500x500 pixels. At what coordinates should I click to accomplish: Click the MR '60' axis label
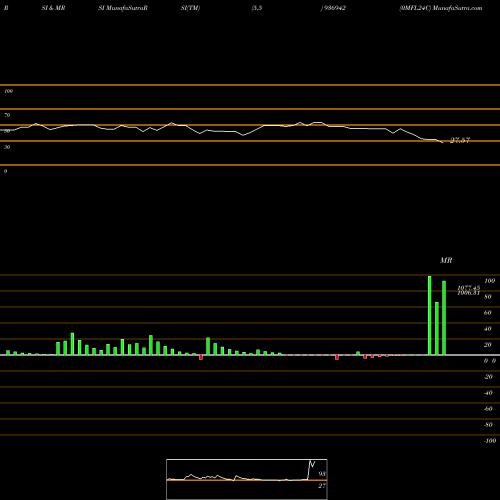tap(487, 313)
